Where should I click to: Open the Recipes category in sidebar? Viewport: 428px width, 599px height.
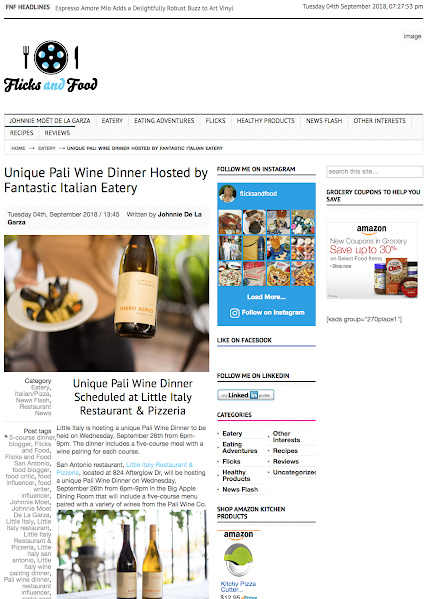point(285,451)
